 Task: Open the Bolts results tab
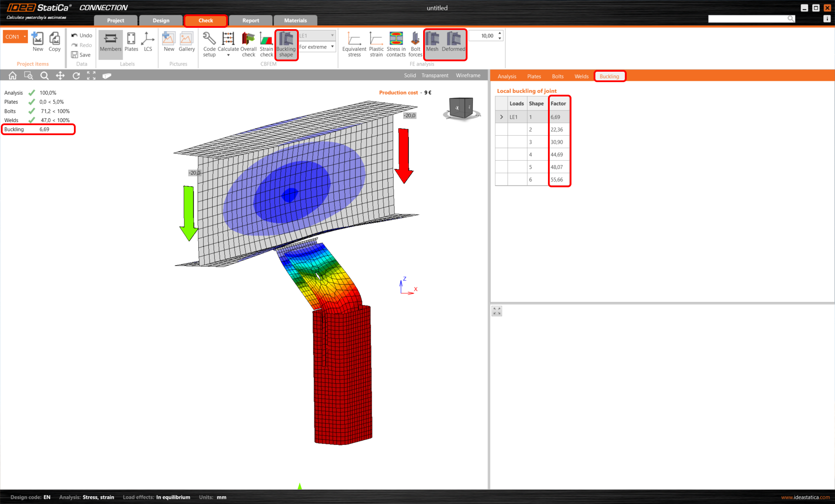558,76
